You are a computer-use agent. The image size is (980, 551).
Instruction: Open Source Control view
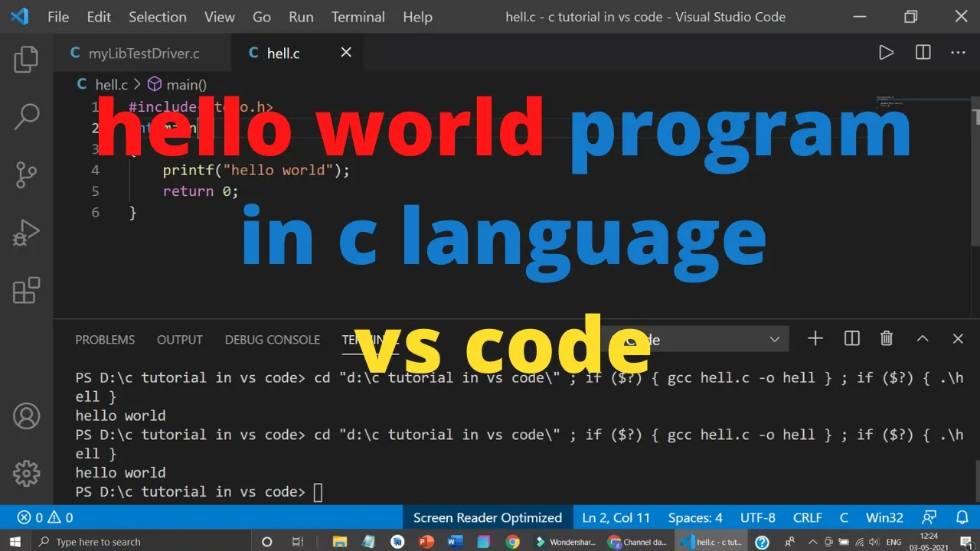pyautogui.click(x=26, y=174)
